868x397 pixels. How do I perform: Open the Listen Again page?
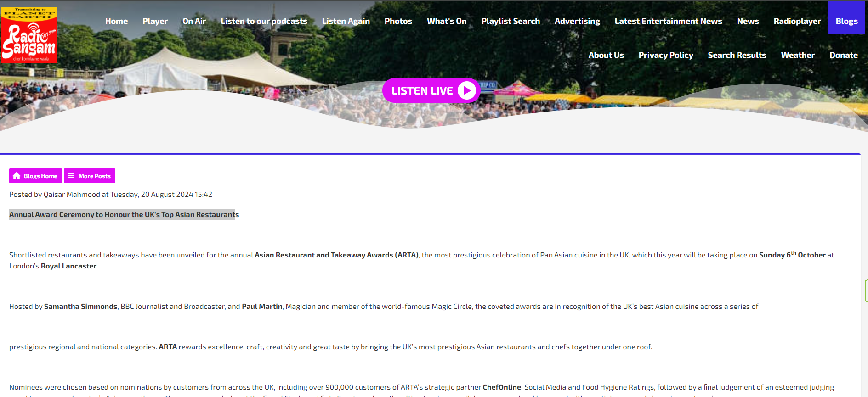point(346,21)
